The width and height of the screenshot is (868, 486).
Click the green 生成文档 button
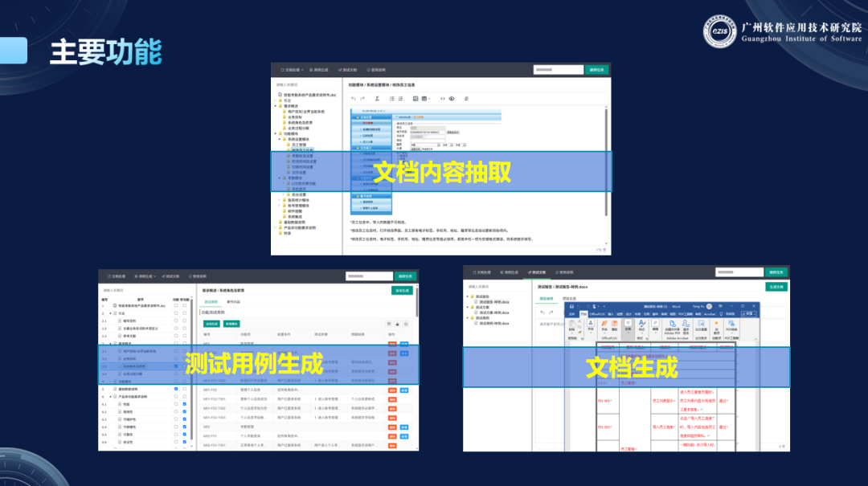776,286
